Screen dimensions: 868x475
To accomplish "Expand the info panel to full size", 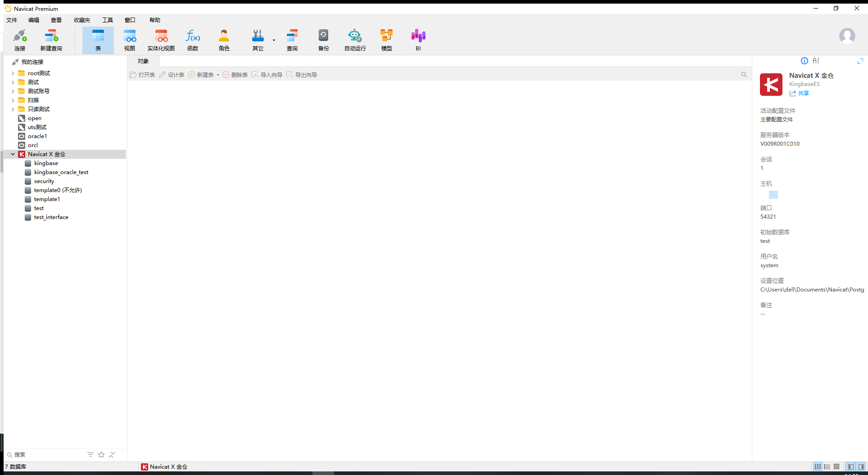I will [860, 61].
